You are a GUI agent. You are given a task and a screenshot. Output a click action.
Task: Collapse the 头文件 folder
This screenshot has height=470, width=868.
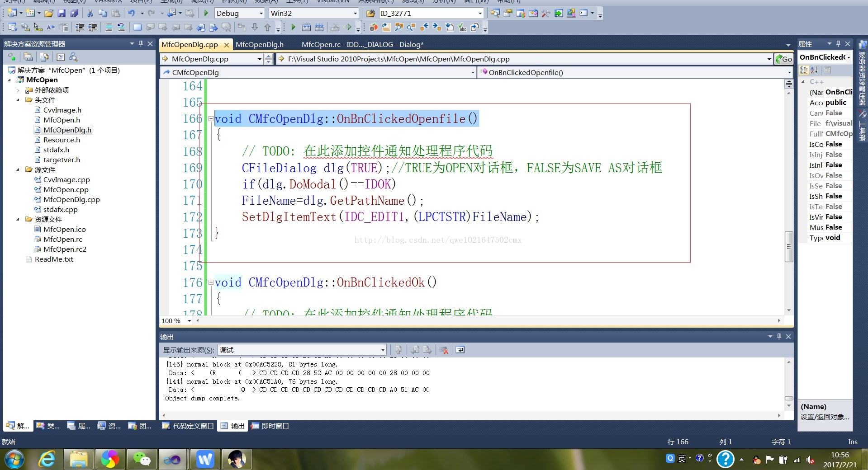[18, 100]
